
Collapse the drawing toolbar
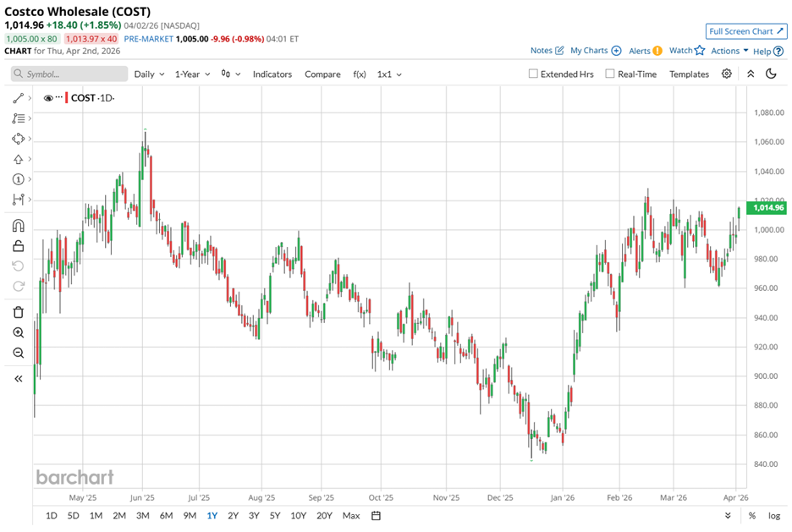click(18, 379)
